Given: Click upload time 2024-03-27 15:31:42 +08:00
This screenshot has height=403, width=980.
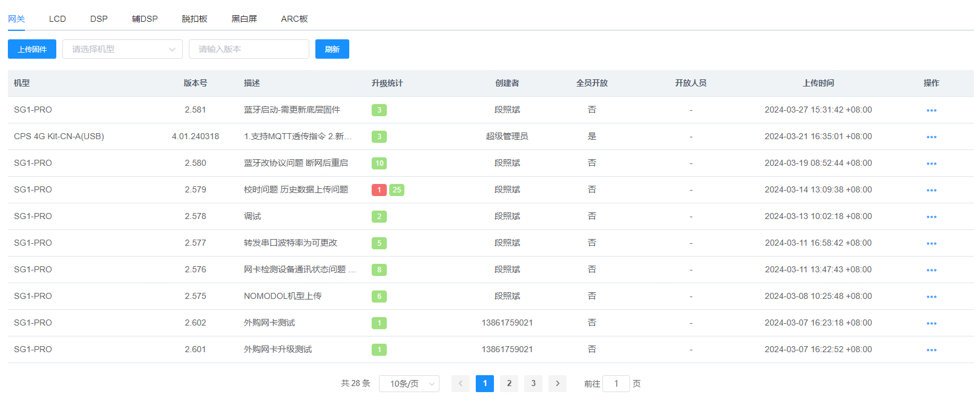Looking at the screenshot, I should tap(818, 110).
